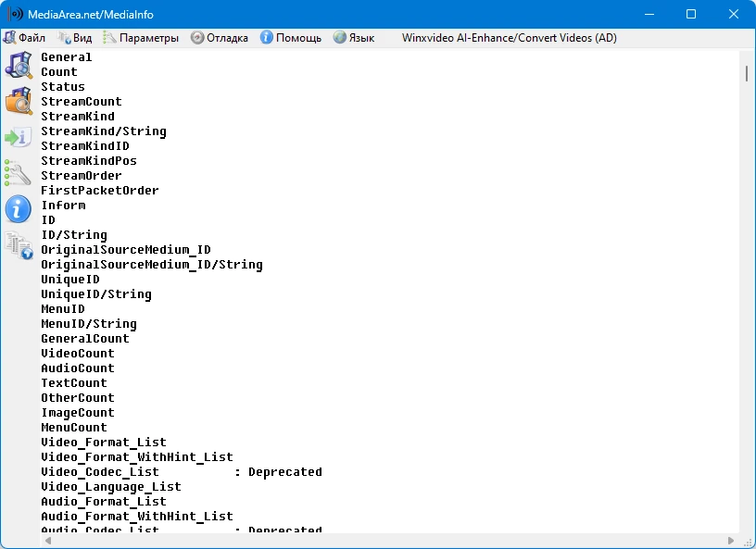This screenshot has height=549, width=756.
Task: Click the Winxvideo AI-Enhance/Convert Videos link
Action: [510, 38]
